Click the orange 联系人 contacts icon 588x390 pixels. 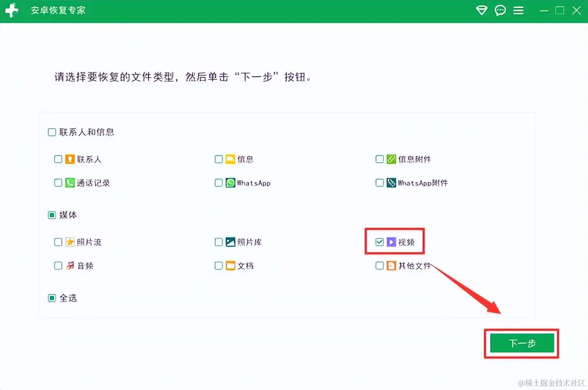click(x=70, y=159)
